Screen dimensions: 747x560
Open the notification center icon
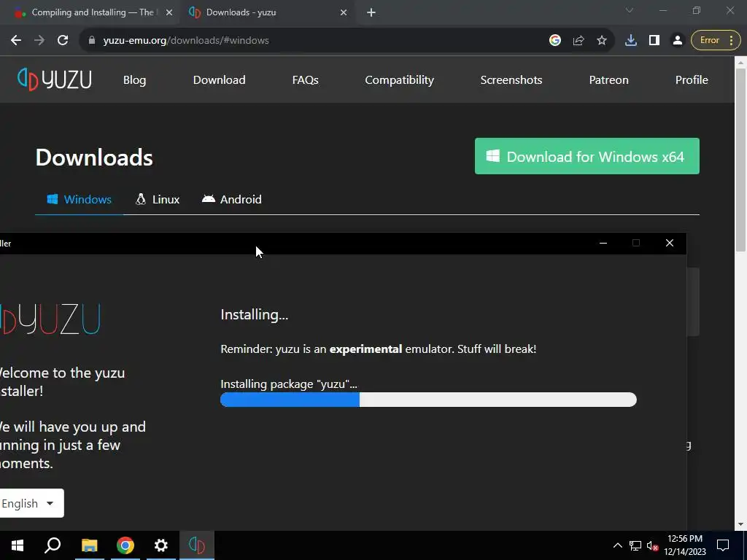point(723,545)
